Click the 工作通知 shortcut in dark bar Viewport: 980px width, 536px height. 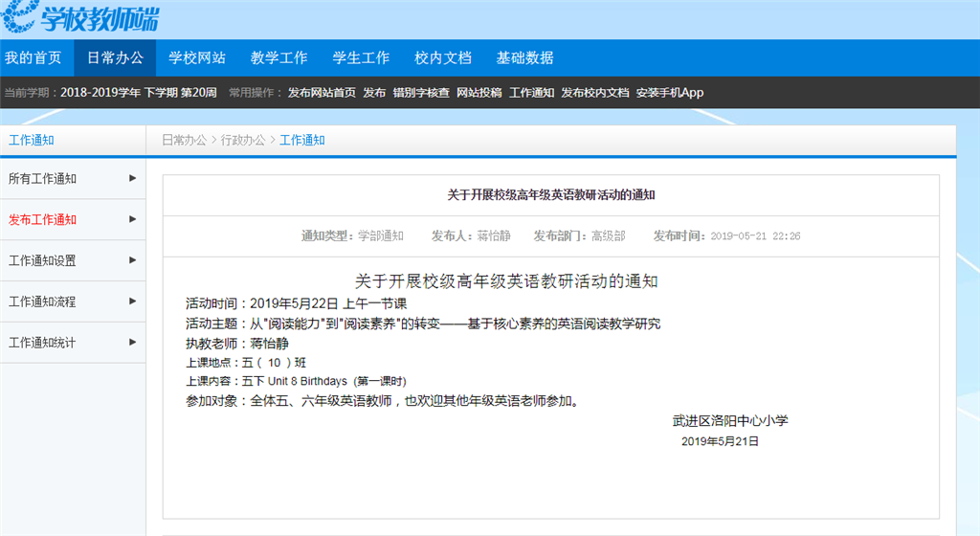pos(531,93)
